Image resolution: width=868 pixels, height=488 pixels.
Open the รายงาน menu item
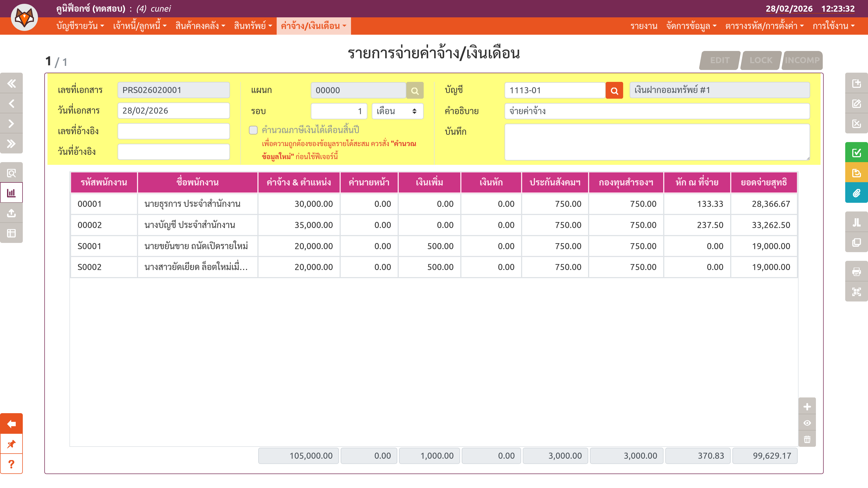point(644,26)
